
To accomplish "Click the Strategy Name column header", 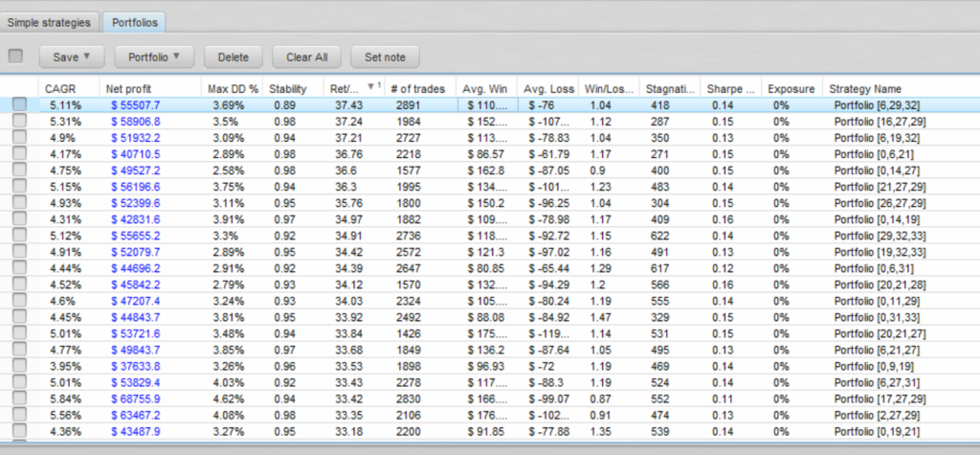I will click(x=865, y=88).
